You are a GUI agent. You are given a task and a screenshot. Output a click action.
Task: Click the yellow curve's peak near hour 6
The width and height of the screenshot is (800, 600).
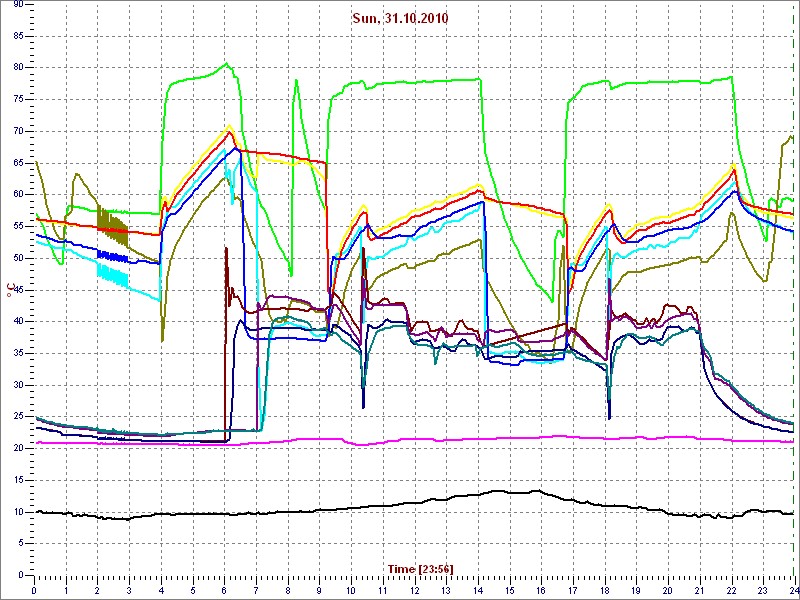click(x=230, y=126)
